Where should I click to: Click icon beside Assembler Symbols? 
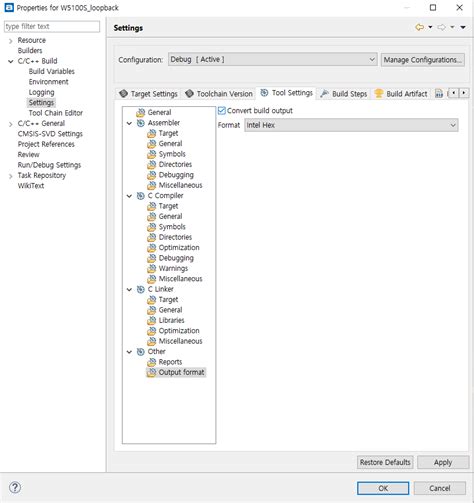click(152, 154)
